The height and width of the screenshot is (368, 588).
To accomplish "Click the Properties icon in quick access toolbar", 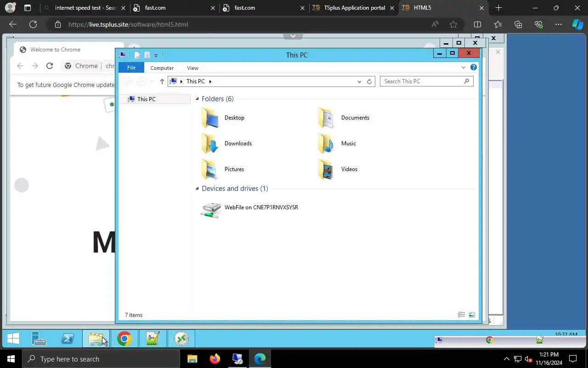I will click(x=137, y=55).
